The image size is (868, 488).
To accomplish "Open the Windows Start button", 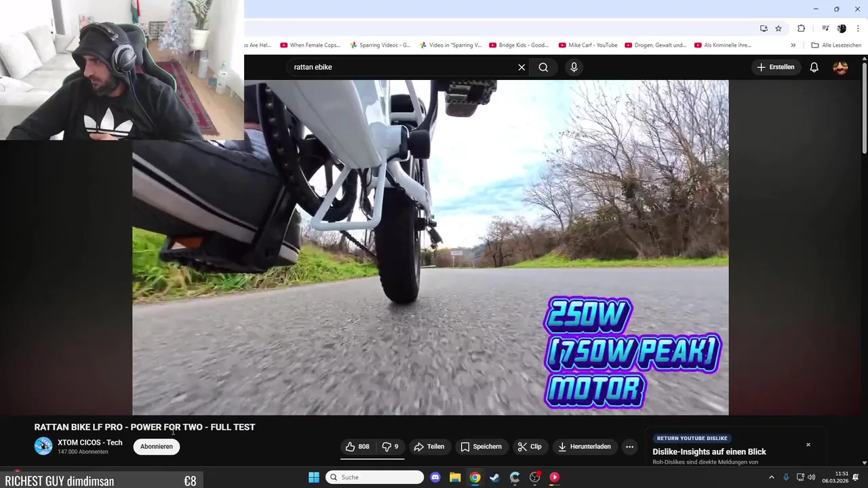I will pyautogui.click(x=314, y=477).
